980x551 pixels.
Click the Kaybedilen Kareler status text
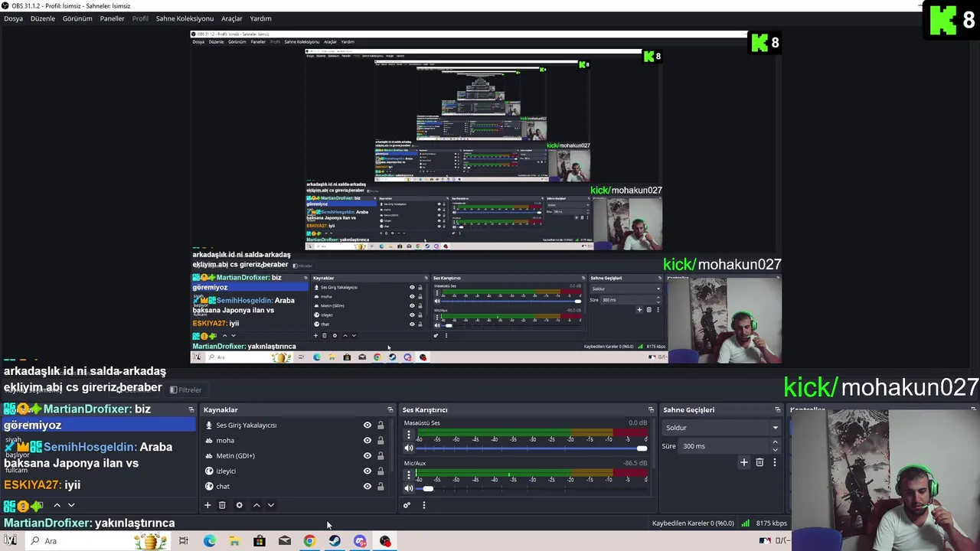click(x=693, y=523)
